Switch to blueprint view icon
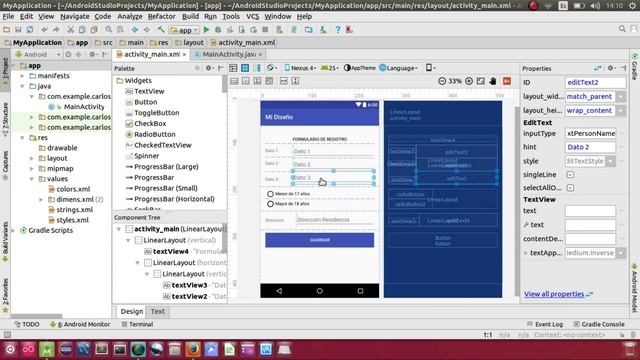This screenshot has width=640, height=360. click(x=245, y=68)
